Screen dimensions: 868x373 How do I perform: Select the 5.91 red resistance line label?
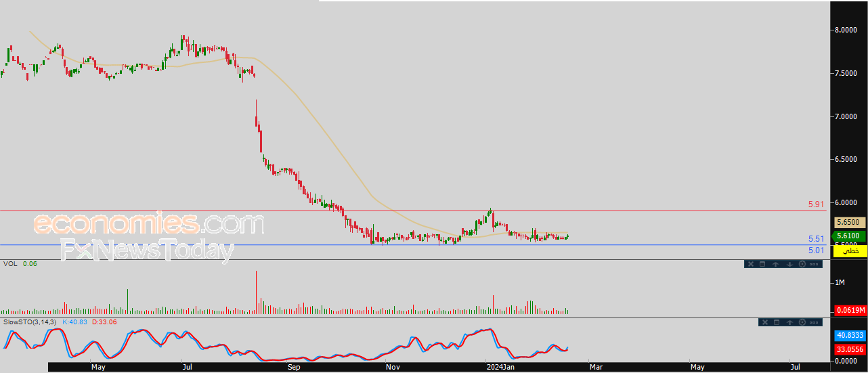(816, 204)
